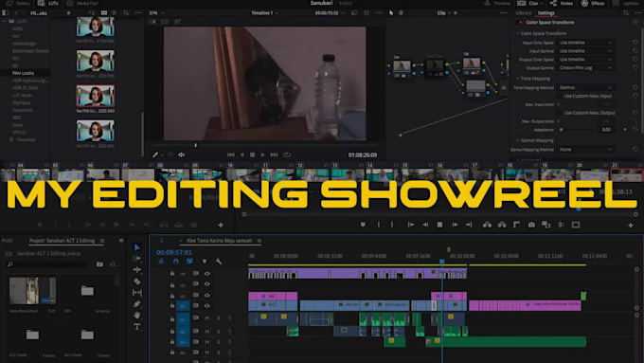
Task: Open the Input Color Space dropdown
Action: point(586,43)
